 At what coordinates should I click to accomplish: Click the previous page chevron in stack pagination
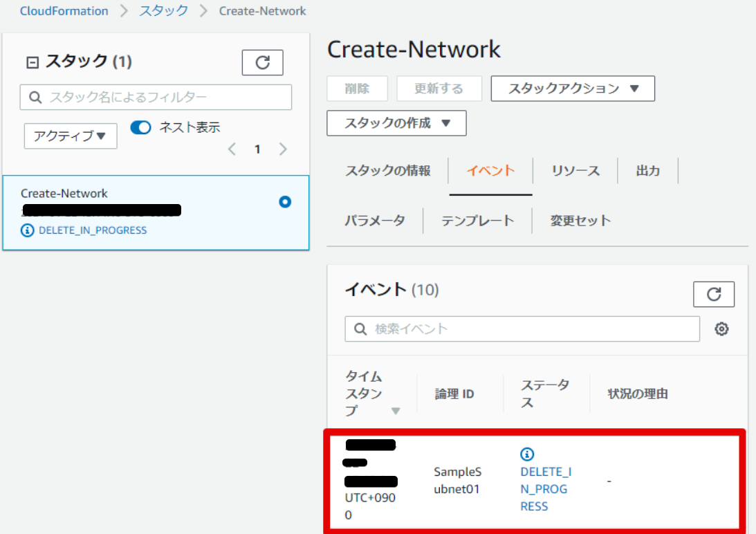pos(232,148)
